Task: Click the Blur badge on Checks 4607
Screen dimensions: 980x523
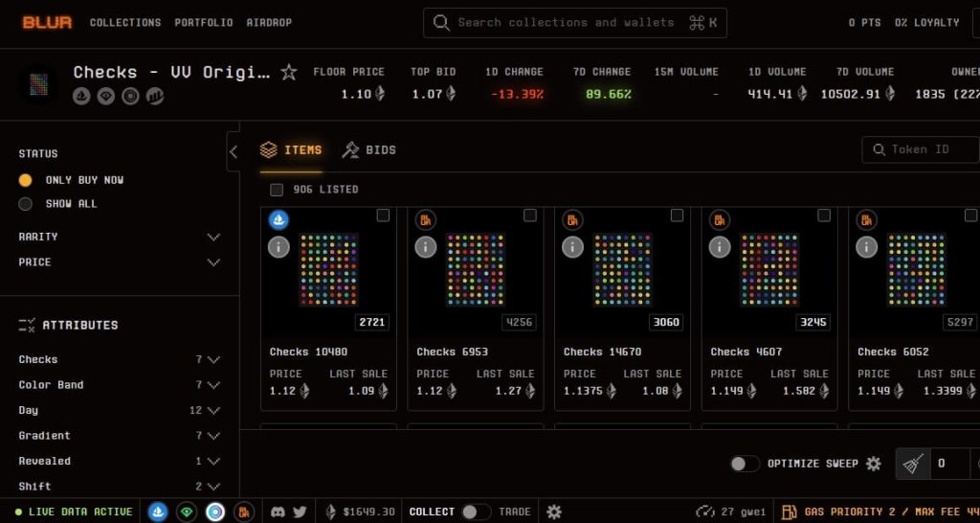Action: (x=720, y=219)
